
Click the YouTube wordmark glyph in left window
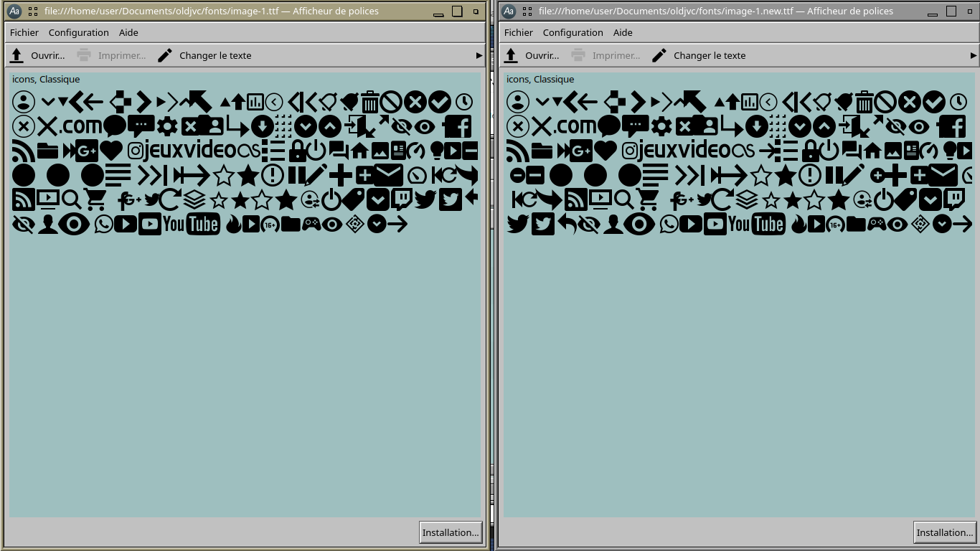point(191,224)
